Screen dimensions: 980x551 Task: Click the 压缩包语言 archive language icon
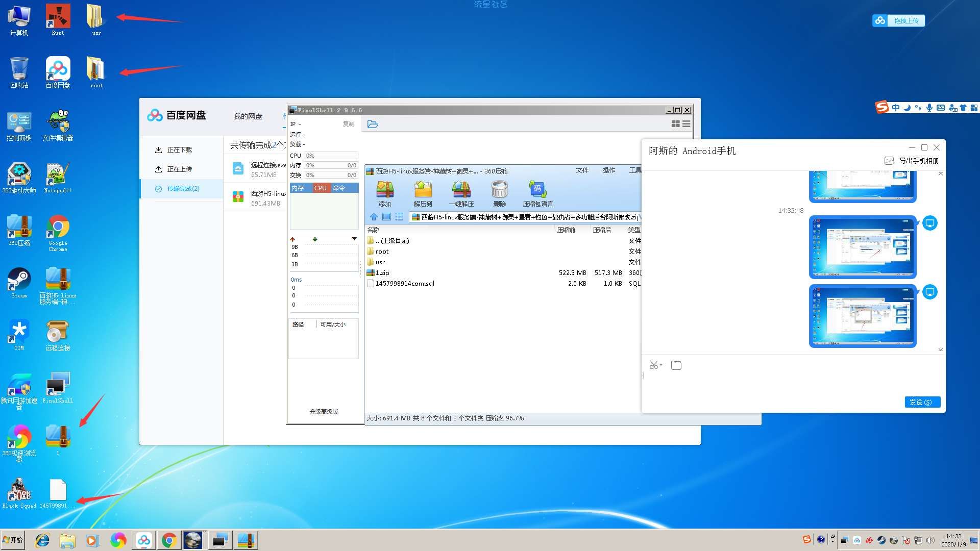537,193
